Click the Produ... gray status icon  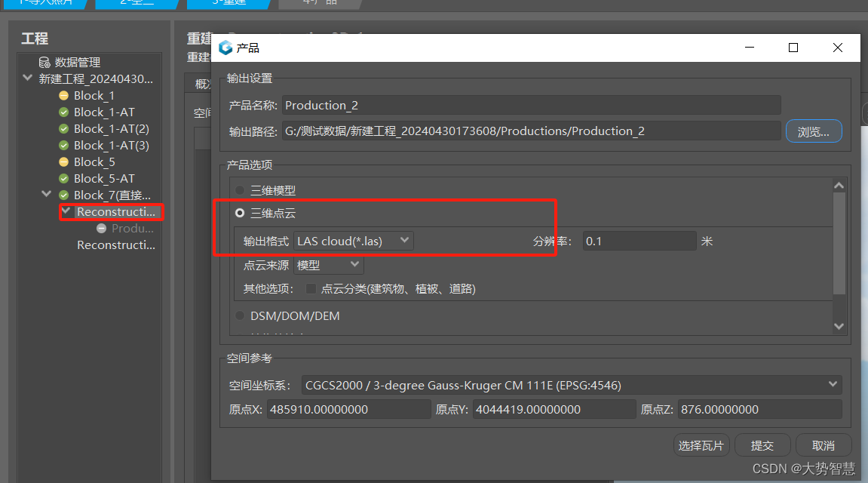click(101, 228)
